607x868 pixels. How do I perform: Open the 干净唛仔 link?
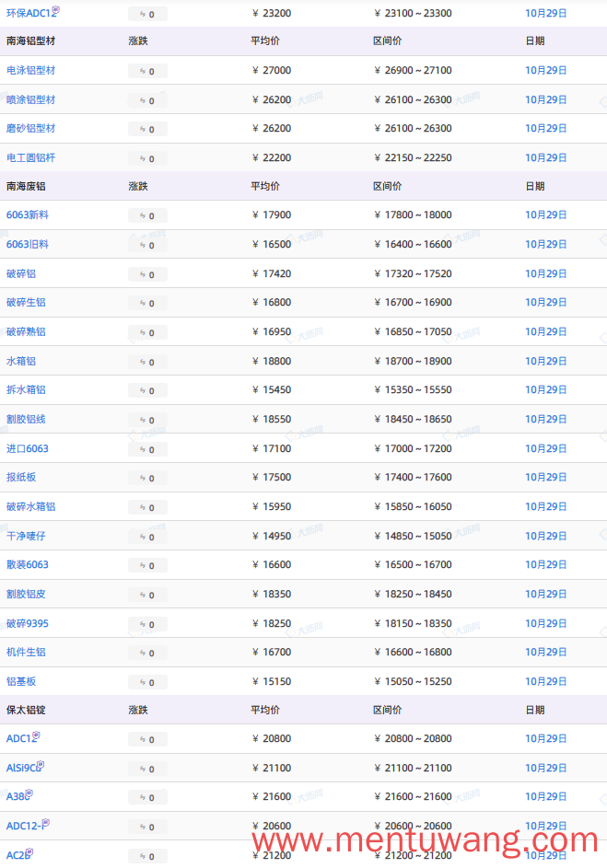tap(26, 536)
